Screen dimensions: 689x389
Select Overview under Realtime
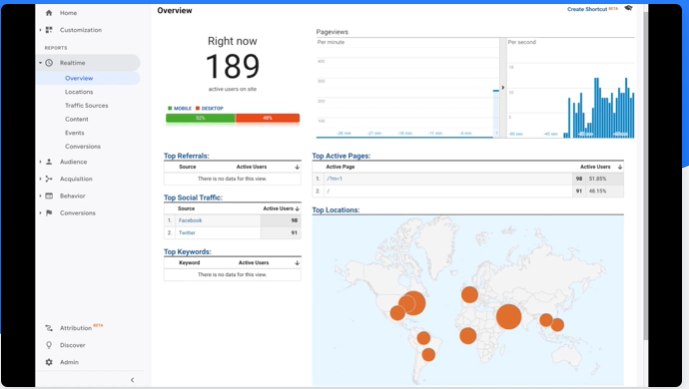79,78
